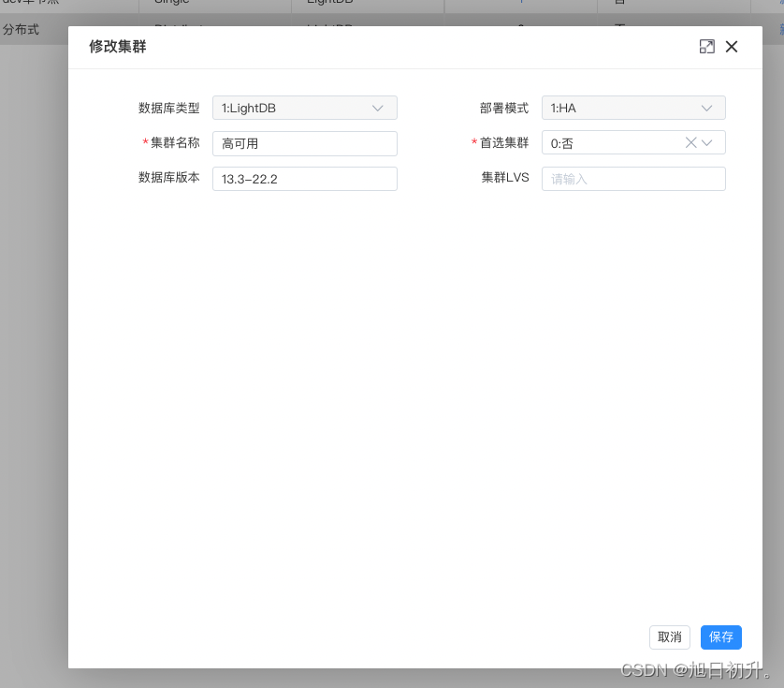Viewport: 784px width, 688px height.
Task: Click the 保存 button
Action: click(720, 637)
